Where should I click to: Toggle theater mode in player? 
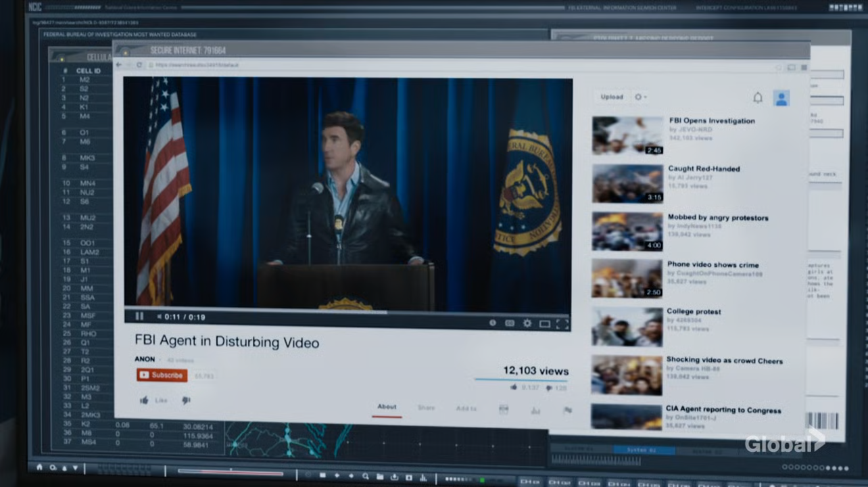pyautogui.click(x=544, y=324)
